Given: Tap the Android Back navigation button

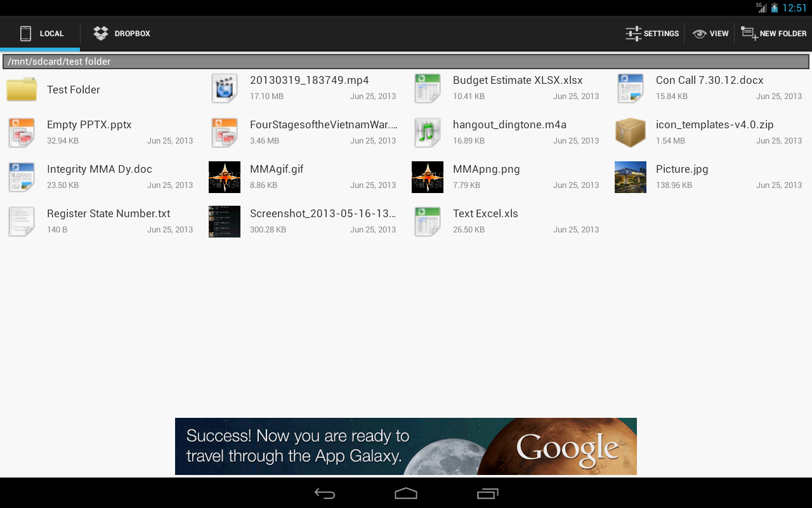Looking at the screenshot, I should click(325, 493).
